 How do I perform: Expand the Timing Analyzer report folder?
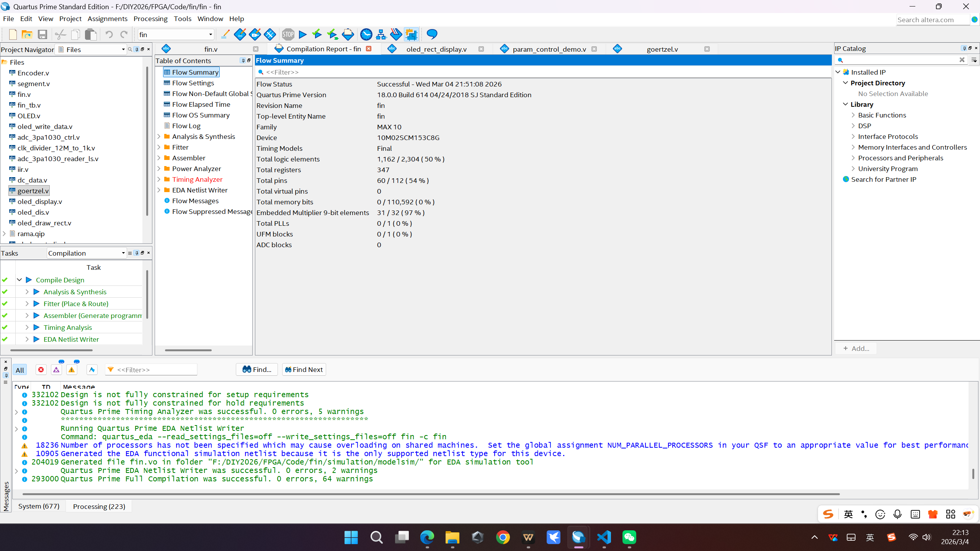click(159, 179)
